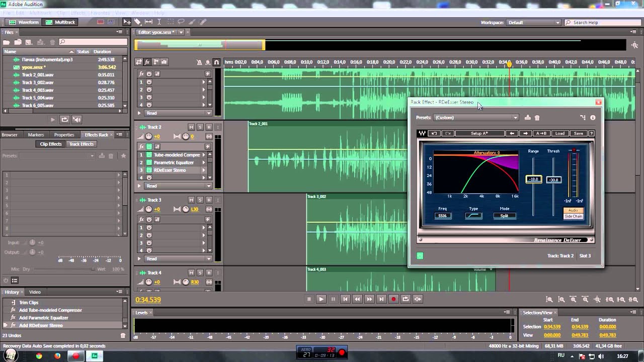Click delete preset trash icon in Rack Effect
Image resolution: width=644 pixels, height=362 pixels.
(x=537, y=118)
